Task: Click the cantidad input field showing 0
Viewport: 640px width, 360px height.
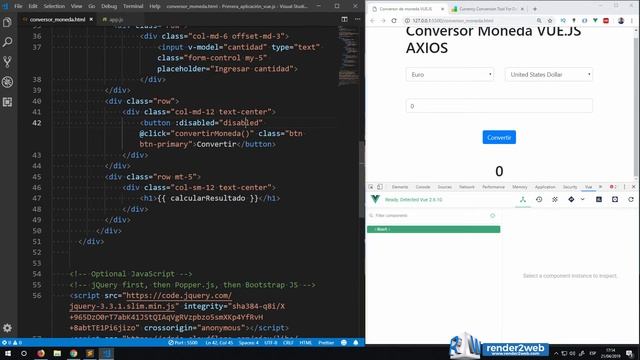Action: pyautogui.click(x=499, y=106)
